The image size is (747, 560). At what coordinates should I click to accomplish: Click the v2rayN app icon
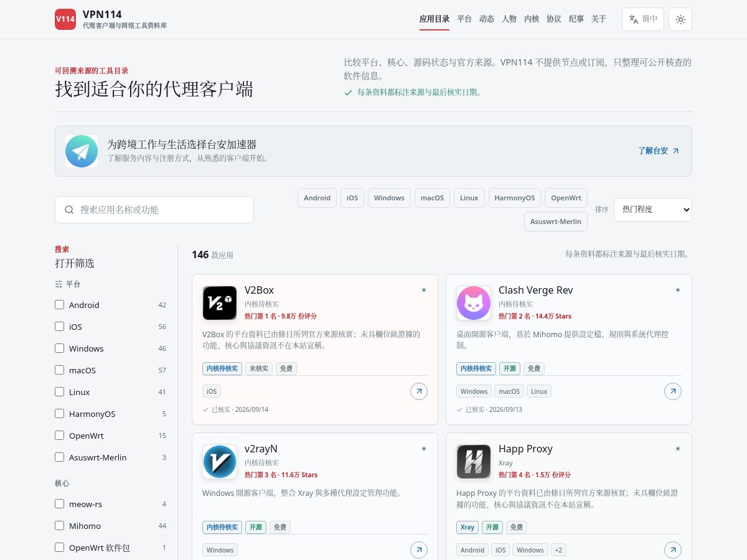click(220, 462)
